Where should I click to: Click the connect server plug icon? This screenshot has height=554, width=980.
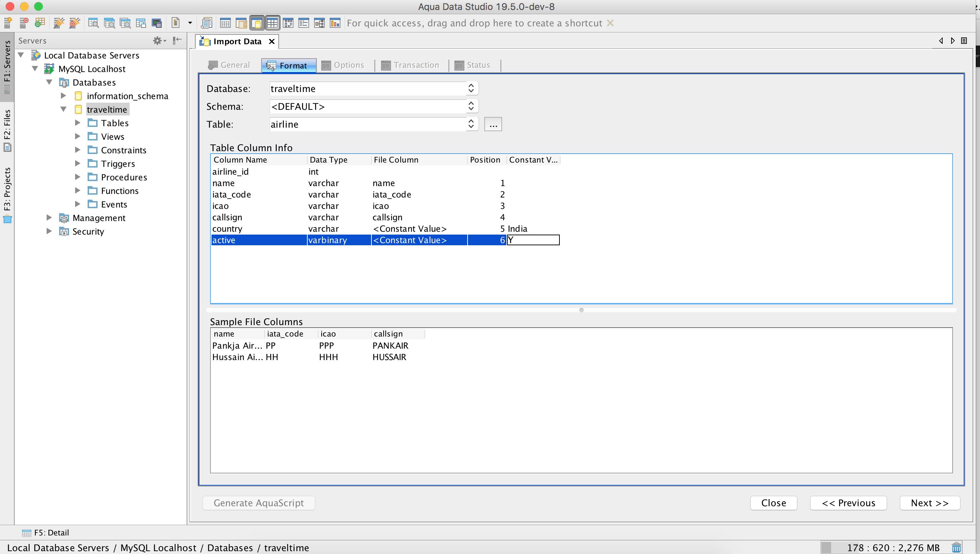(x=59, y=23)
